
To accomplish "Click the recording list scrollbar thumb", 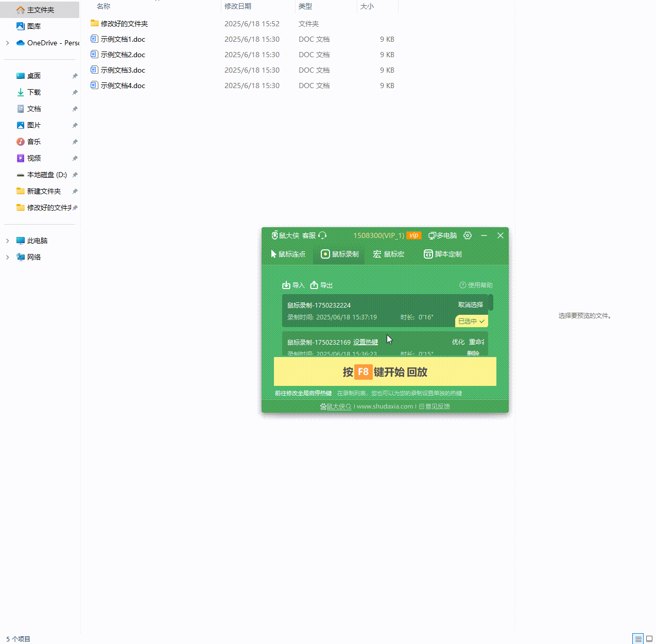I will point(491,302).
